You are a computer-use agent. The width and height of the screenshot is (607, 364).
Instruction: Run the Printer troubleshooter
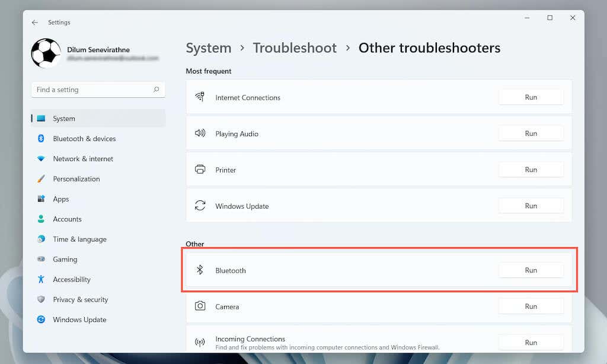[531, 170]
